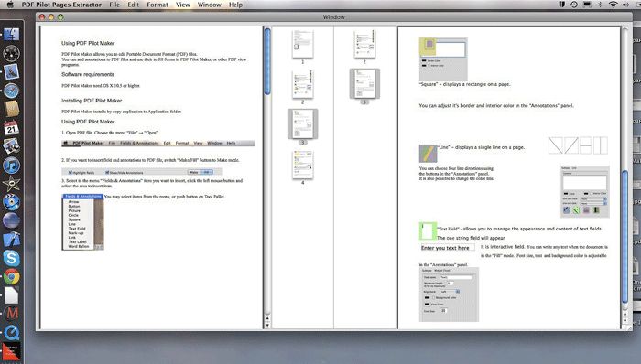641x364 pixels.
Task: Select page 3 thumbnail in source list
Action: click(x=302, y=123)
